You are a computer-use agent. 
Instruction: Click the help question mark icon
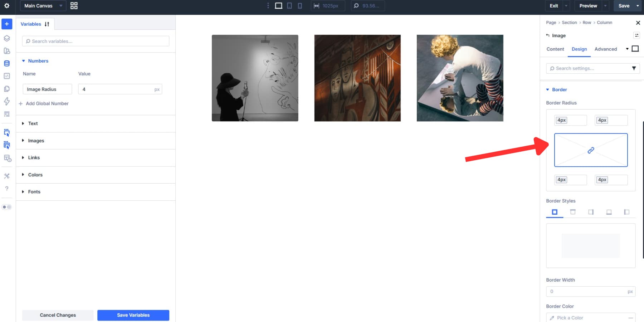click(6, 189)
